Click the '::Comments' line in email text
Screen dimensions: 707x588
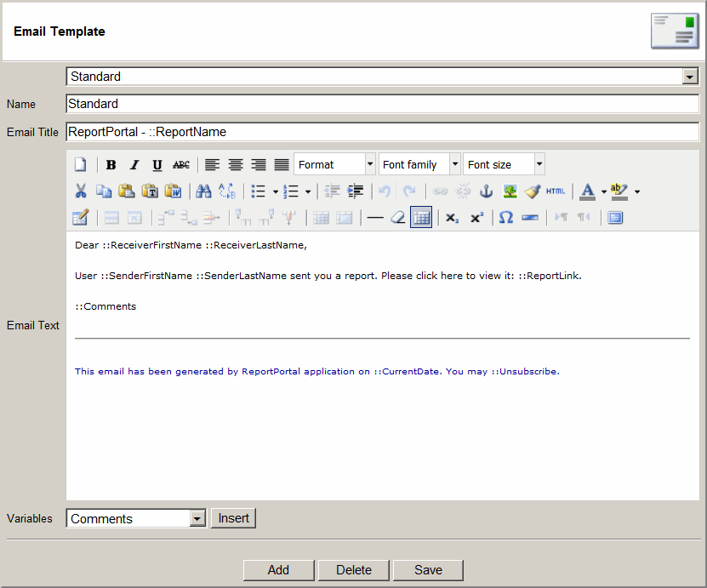105,306
